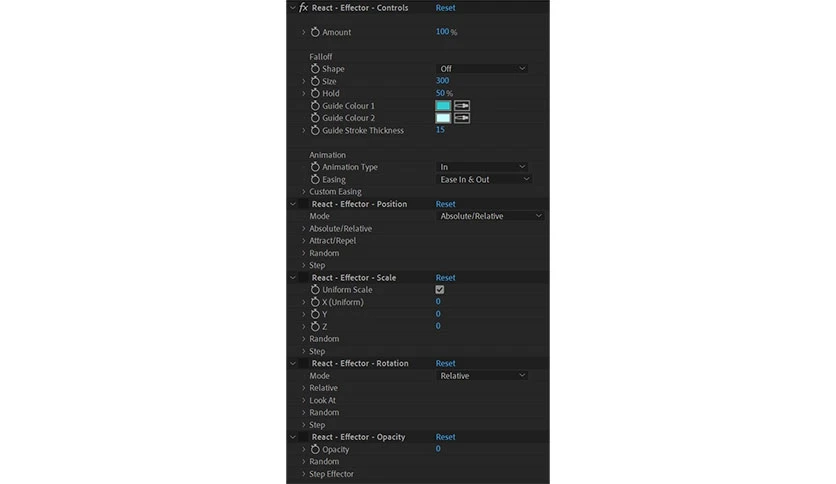Viewport: 836px width, 484px height.
Task: Toggle the Easing stopwatch
Action: click(315, 180)
